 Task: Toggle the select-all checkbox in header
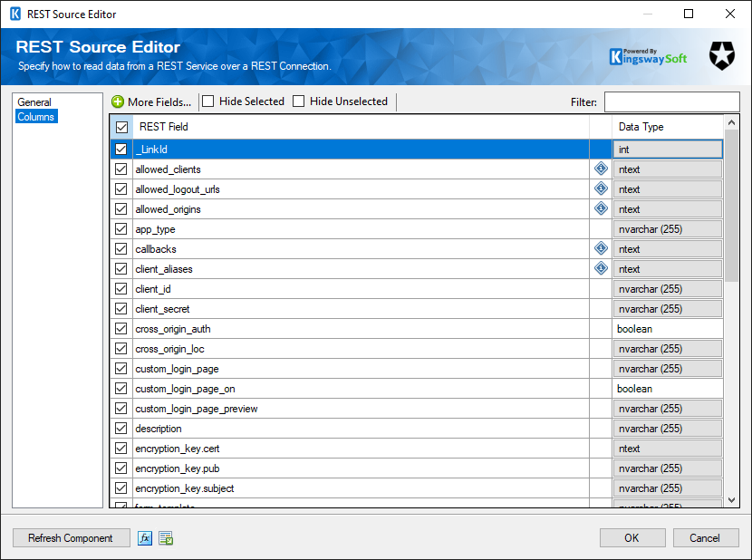point(121,127)
